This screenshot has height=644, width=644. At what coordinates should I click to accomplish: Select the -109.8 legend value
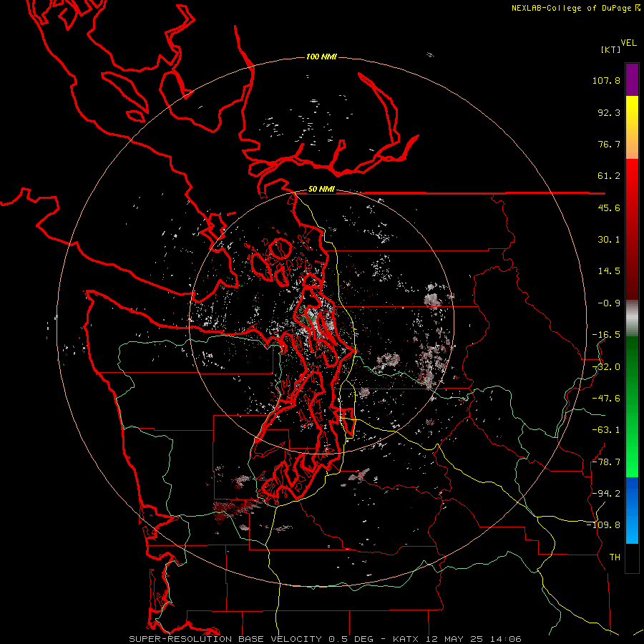tap(603, 525)
